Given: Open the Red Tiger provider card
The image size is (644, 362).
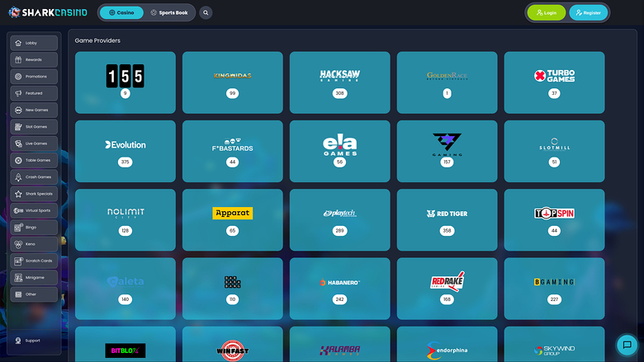Looking at the screenshot, I should coord(447,219).
